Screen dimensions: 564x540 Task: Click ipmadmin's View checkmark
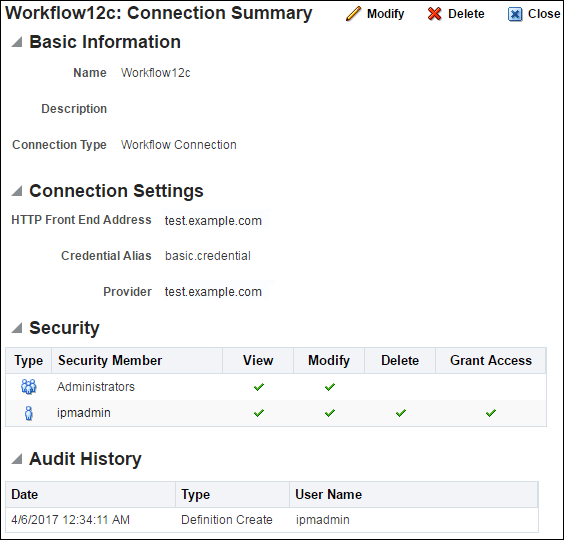tap(259, 413)
